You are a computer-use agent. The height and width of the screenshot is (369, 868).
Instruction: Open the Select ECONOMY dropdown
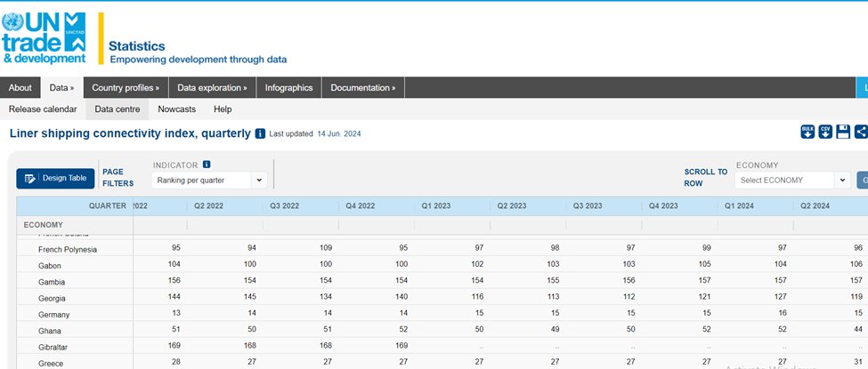point(792,180)
